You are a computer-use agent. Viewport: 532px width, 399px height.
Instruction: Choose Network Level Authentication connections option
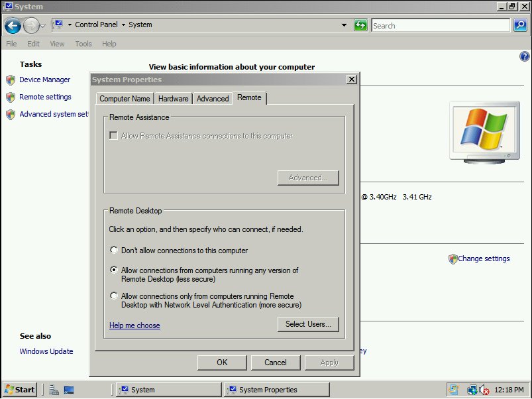[114, 296]
